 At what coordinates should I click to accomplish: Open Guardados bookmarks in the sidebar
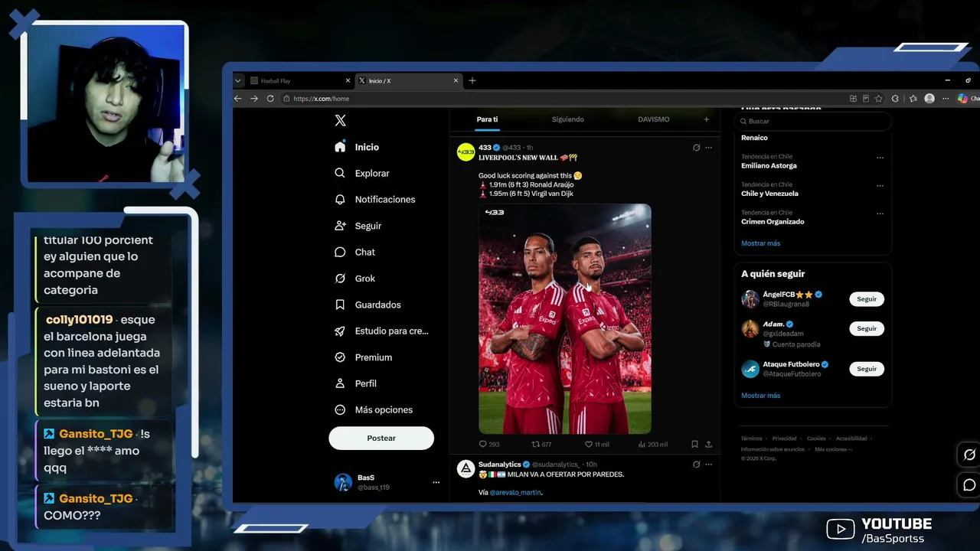click(x=367, y=305)
